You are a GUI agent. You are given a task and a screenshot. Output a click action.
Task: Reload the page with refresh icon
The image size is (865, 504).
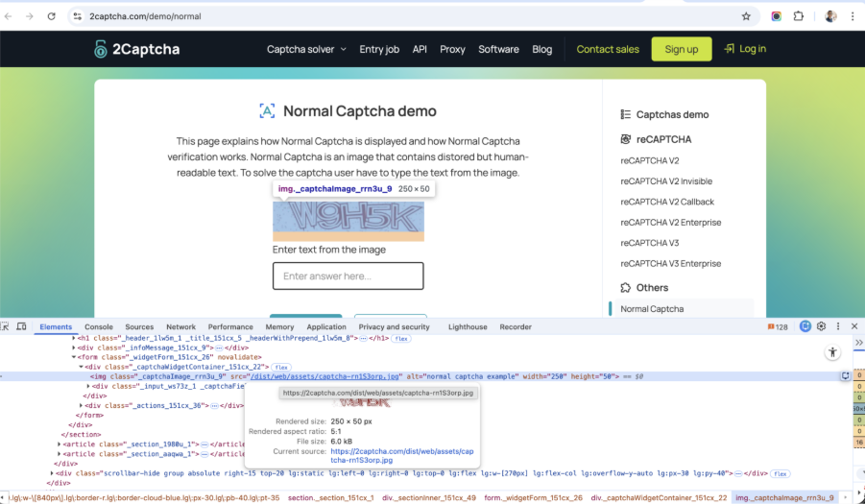click(51, 16)
